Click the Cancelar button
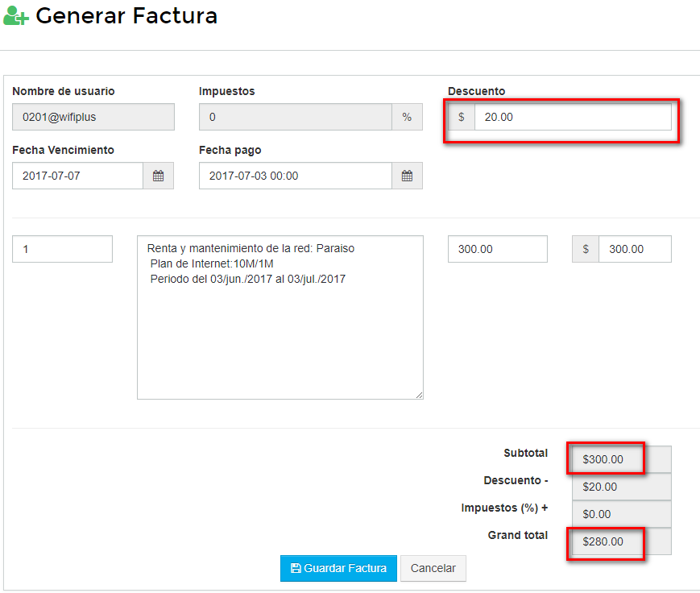 click(x=433, y=568)
